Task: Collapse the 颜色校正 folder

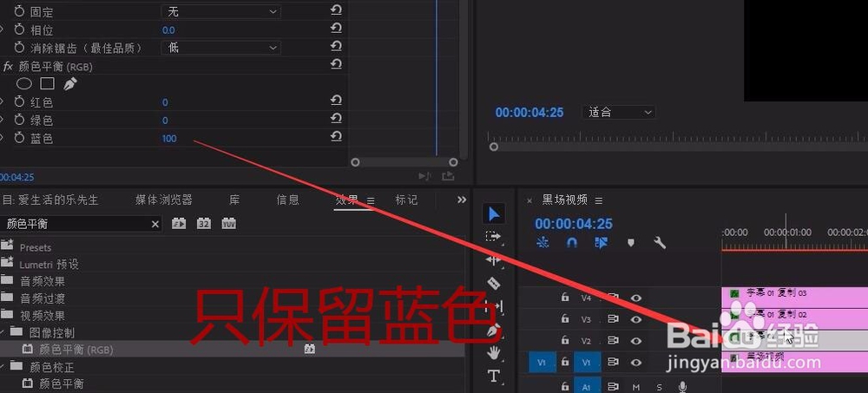Action: 3,366
